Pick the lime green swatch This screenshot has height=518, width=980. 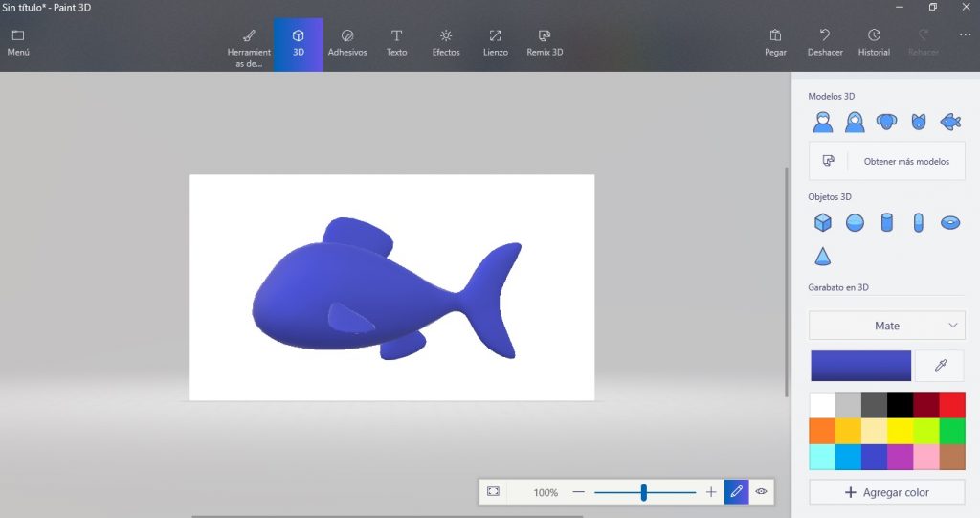(926, 431)
